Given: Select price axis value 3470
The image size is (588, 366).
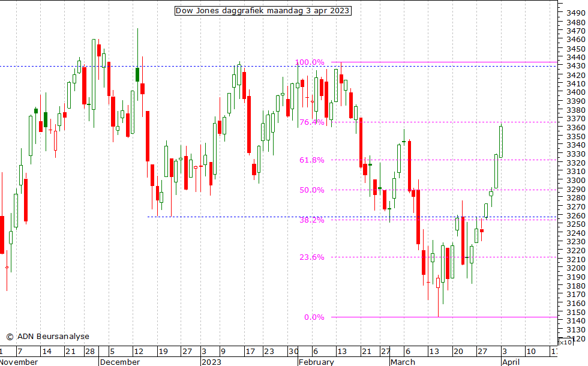Looking at the screenshot, I should click(575, 31).
